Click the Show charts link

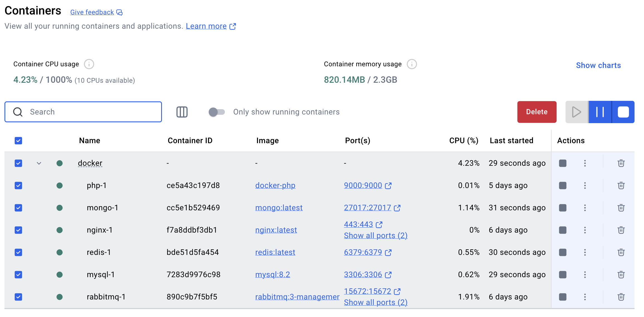point(598,65)
